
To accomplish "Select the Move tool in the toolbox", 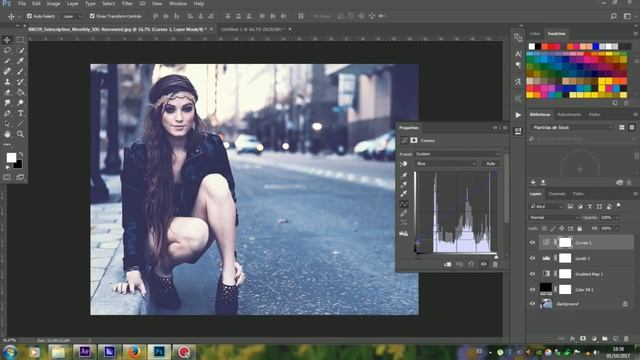I will tap(7, 40).
